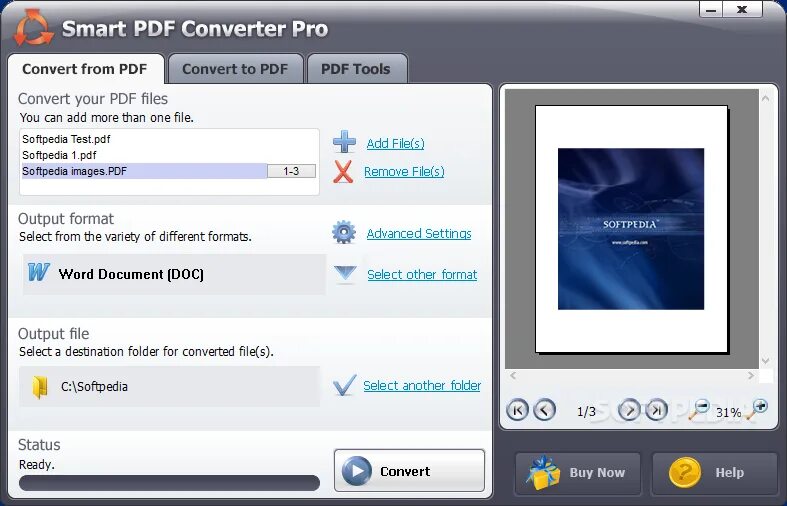Click the Word W icon in output format
The height and width of the screenshot is (506, 787).
[x=39, y=272]
